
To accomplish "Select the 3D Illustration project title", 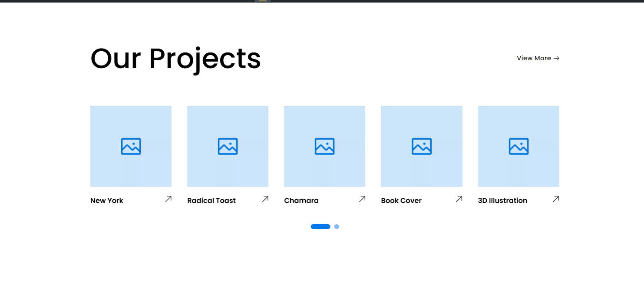I will click(502, 200).
